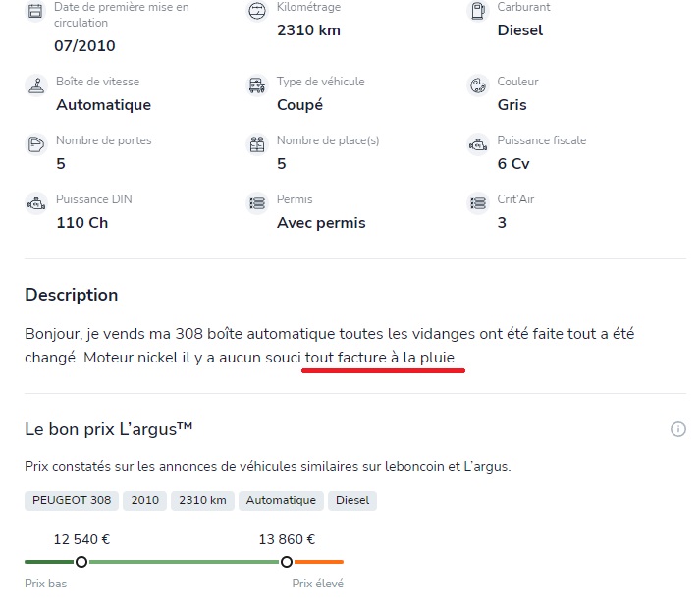
Task: Click the color palette icon beside Couleur
Action: pos(477,85)
